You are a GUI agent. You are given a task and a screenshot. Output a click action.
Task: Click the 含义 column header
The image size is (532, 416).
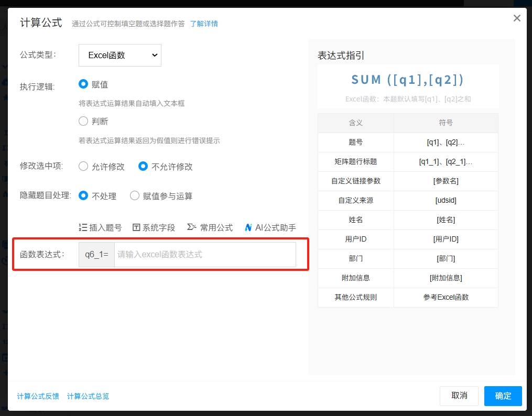355,123
